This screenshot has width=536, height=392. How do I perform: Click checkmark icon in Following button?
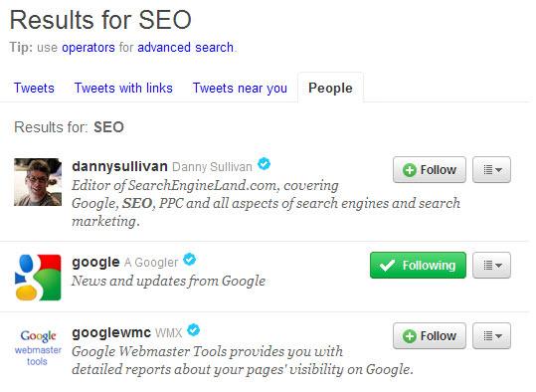coord(387,265)
